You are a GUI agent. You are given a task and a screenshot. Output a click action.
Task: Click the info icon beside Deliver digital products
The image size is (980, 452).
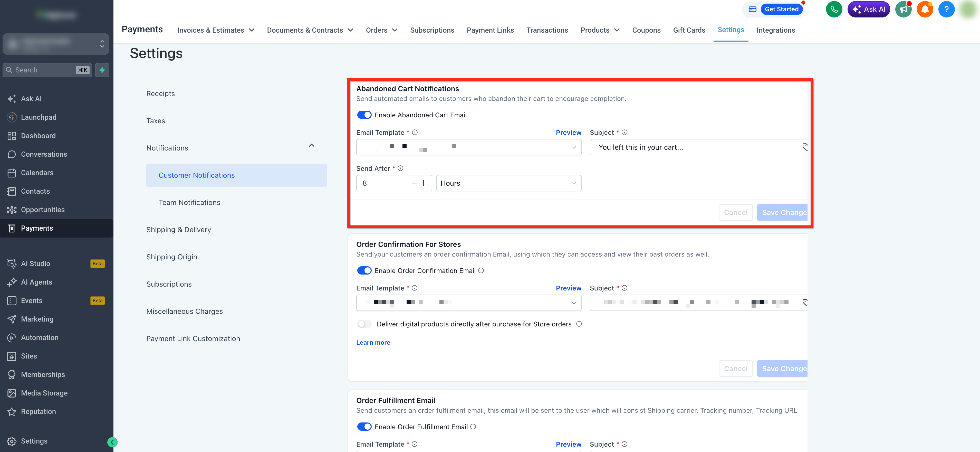tap(579, 324)
